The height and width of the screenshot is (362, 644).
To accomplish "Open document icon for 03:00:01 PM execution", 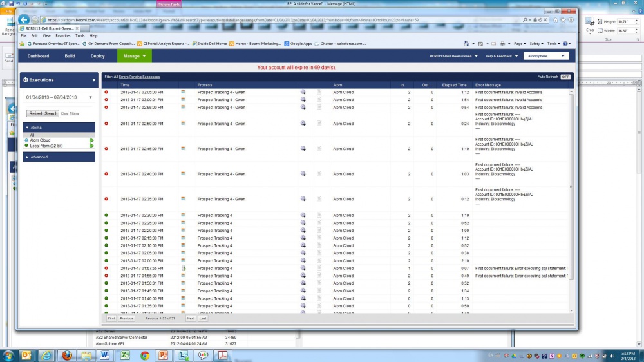I will click(319, 100).
